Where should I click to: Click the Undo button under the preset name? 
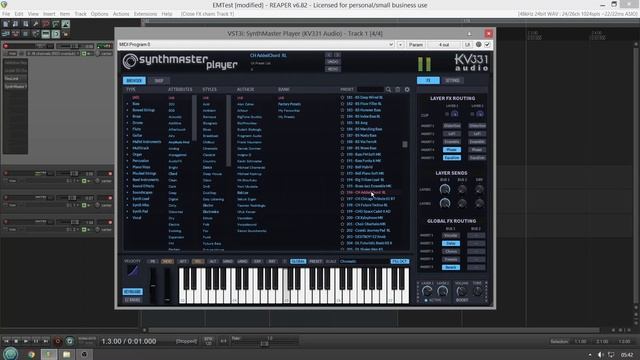point(333,62)
